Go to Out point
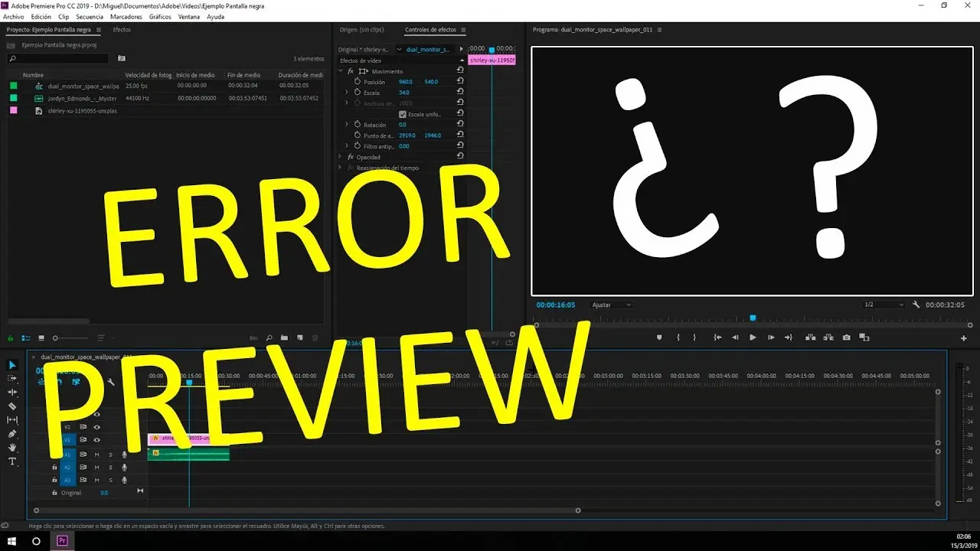 click(x=789, y=337)
